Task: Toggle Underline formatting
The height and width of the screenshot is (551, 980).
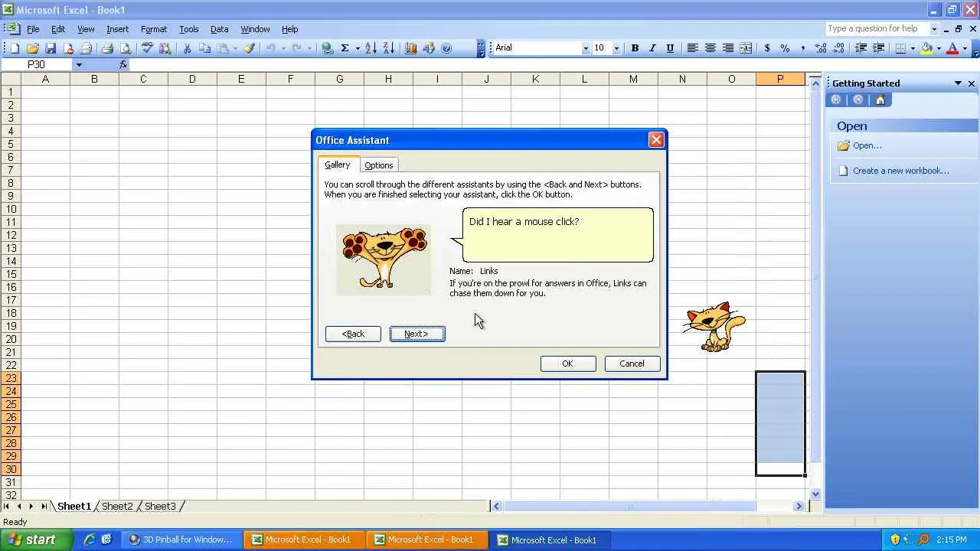Action: [670, 48]
